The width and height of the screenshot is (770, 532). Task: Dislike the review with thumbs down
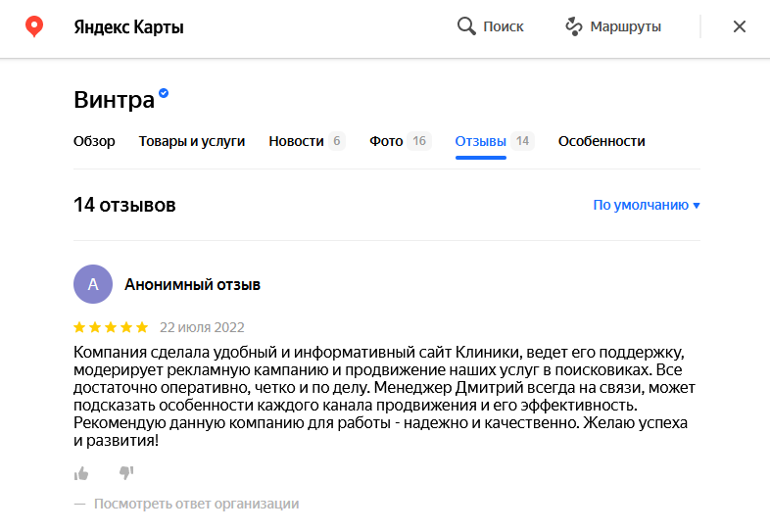[126, 472]
